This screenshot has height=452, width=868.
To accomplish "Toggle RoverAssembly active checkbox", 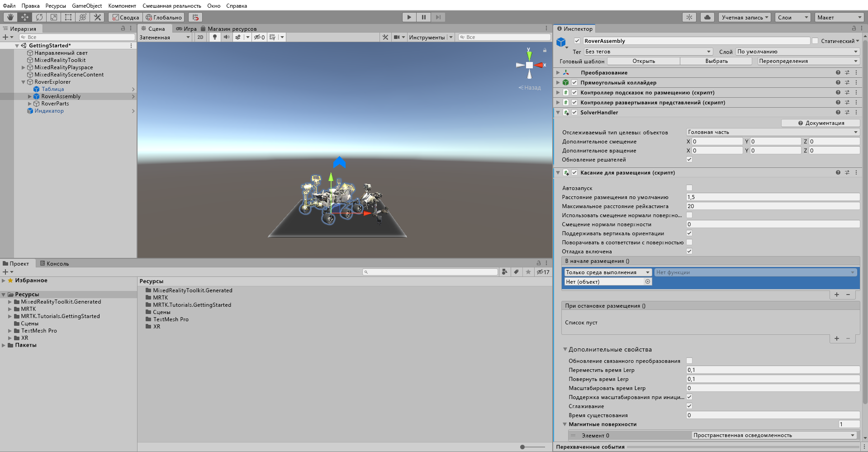I will (577, 41).
